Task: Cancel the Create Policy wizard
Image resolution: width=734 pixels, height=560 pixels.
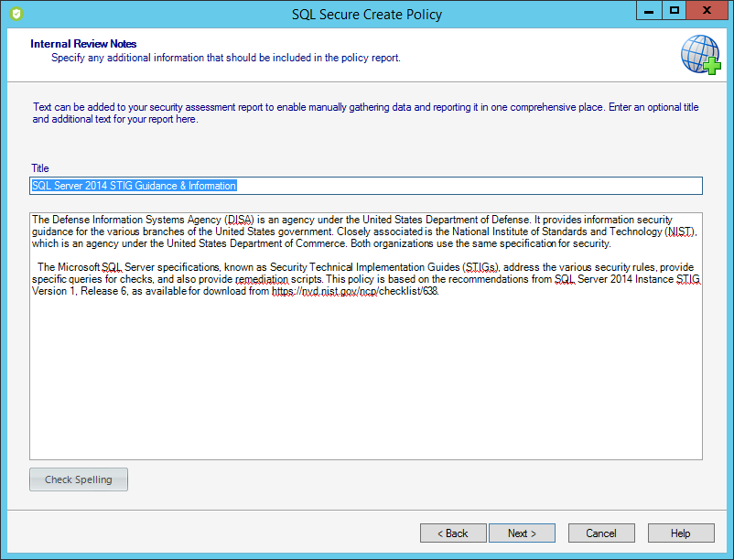Action: [601, 533]
